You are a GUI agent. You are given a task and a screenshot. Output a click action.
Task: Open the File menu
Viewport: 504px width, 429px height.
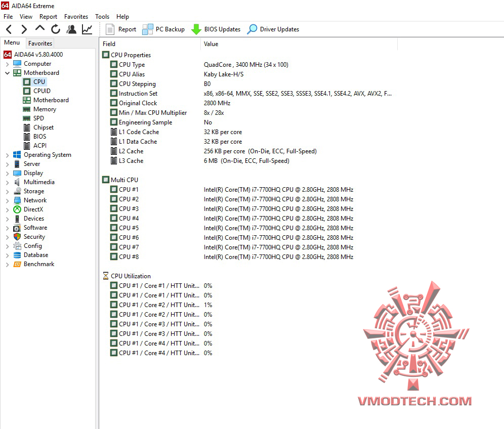[8, 16]
